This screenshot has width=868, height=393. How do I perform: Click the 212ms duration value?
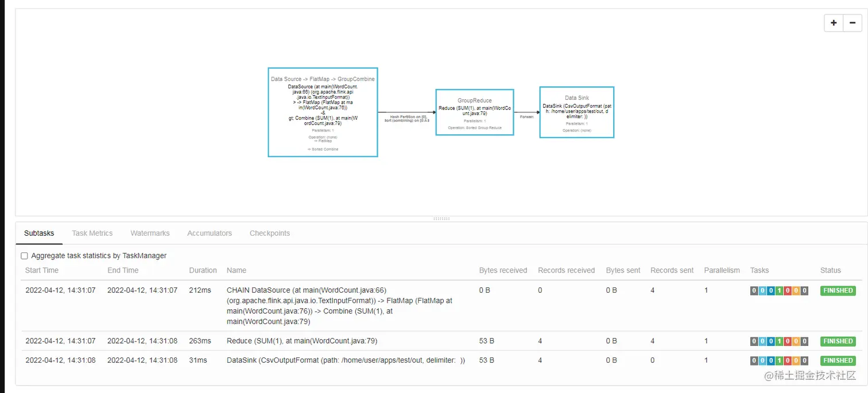pyautogui.click(x=200, y=290)
